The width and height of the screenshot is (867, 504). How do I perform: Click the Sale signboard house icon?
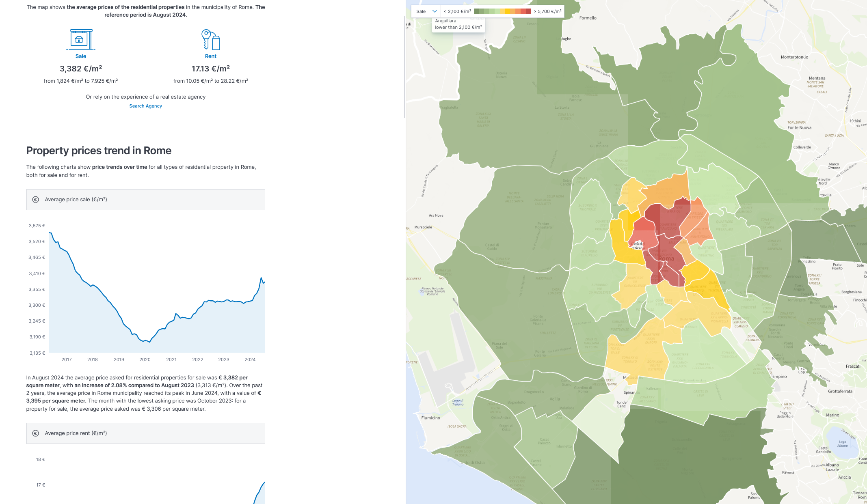(x=81, y=39)
